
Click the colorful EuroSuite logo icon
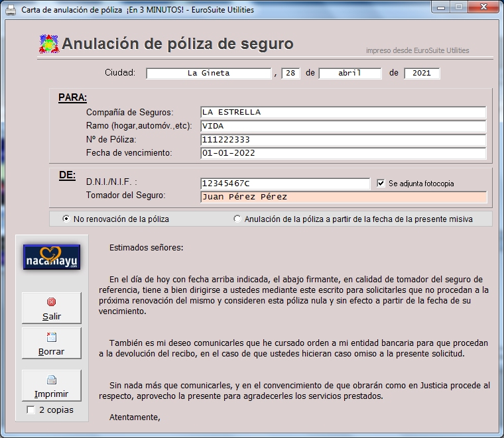click(48, 44)
